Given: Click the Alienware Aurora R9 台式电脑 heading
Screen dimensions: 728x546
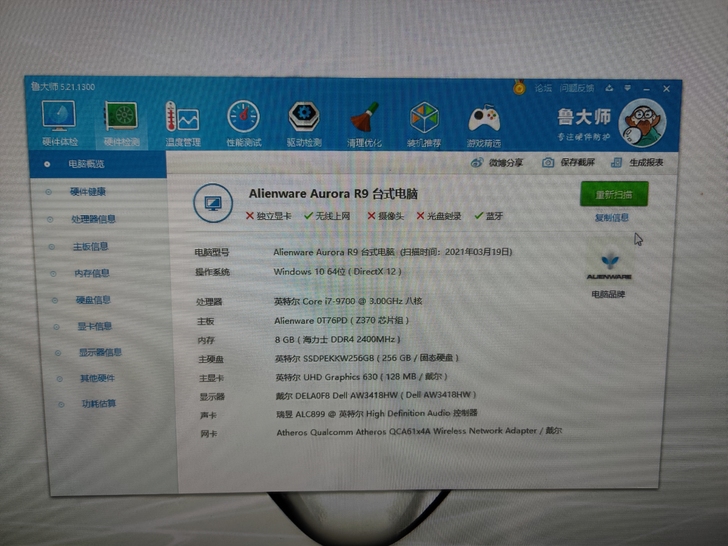Looking at the screenshot, I should click(333, 194).
